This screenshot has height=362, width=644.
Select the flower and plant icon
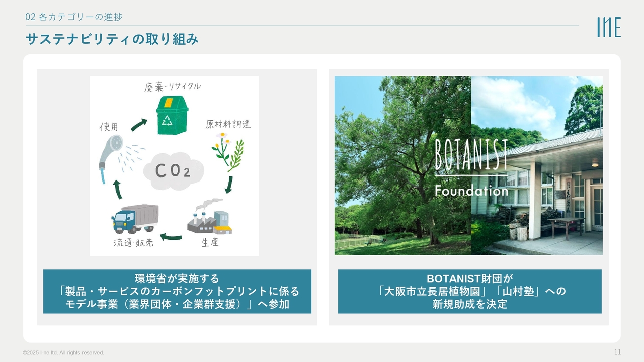[227, 150]
